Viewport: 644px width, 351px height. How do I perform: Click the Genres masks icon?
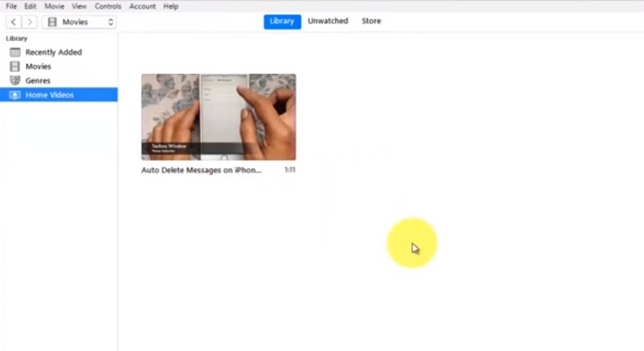pyautogui.click(x=15, y=81)
